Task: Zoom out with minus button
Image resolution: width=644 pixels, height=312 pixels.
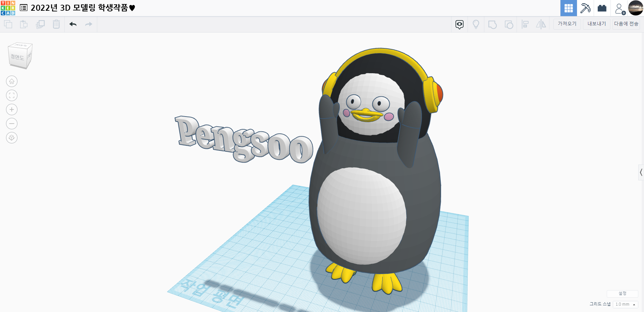Action: pyautogui.click(x=12, y=124)
